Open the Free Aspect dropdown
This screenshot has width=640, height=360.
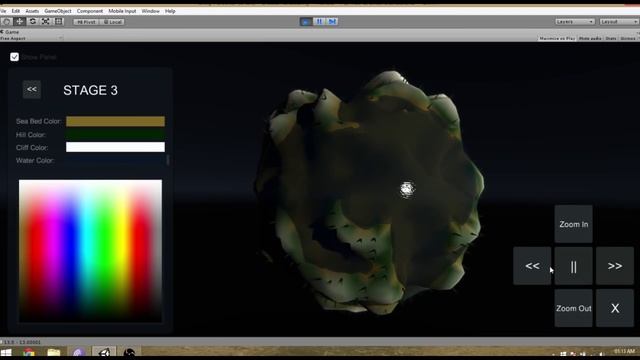click(x=31, y=38)
